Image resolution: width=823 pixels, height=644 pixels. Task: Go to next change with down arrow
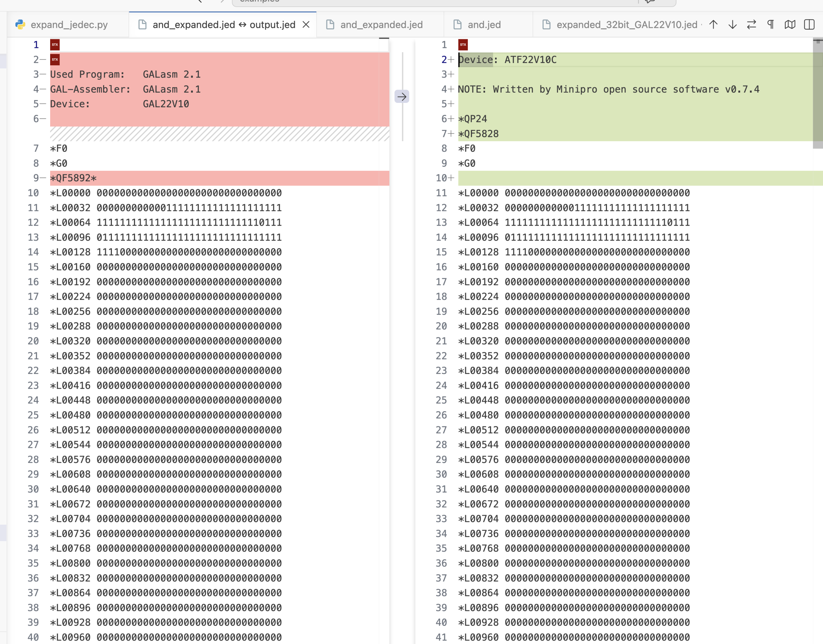(x=733, y=25)
